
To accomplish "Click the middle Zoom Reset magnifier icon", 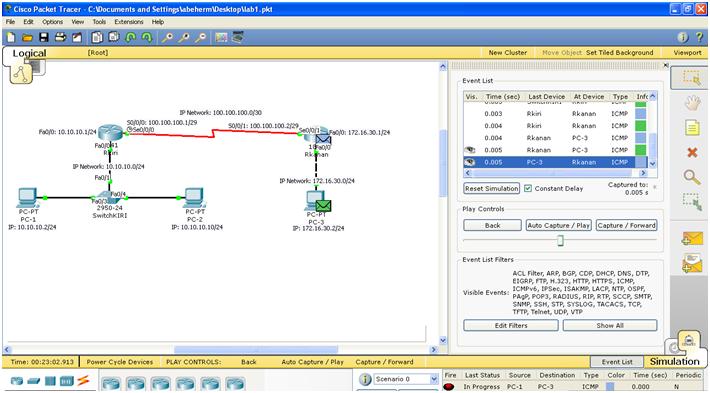I will (x=184, y=38).
